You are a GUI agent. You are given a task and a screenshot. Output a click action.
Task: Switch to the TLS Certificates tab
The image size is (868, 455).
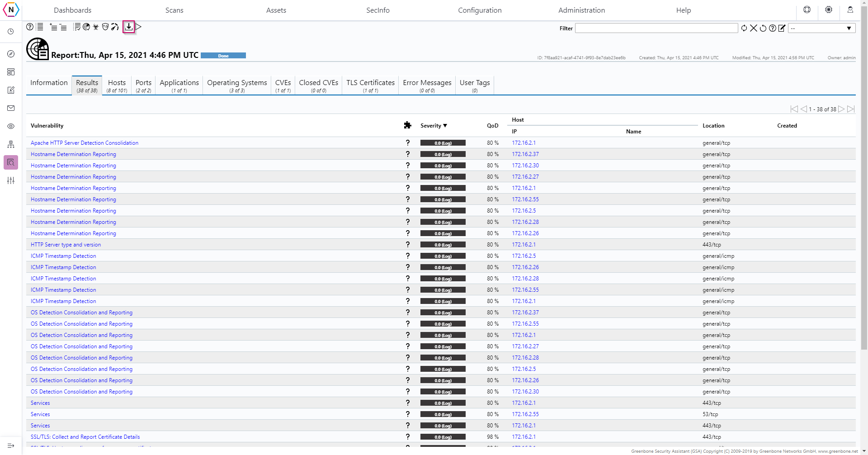click(x=370, y=85)
